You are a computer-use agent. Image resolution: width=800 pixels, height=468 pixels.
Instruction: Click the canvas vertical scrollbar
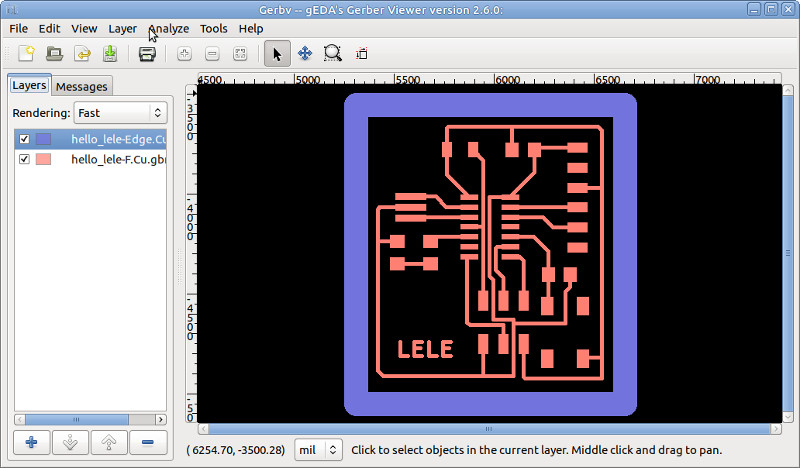[x=788, y=253]
